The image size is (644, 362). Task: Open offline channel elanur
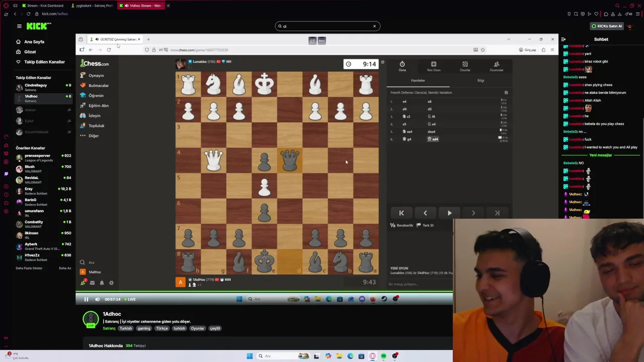tap(43, 110)
